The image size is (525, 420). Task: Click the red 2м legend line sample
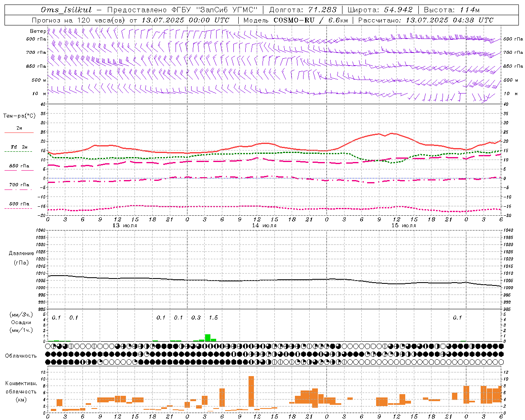[x=19, y=132]
